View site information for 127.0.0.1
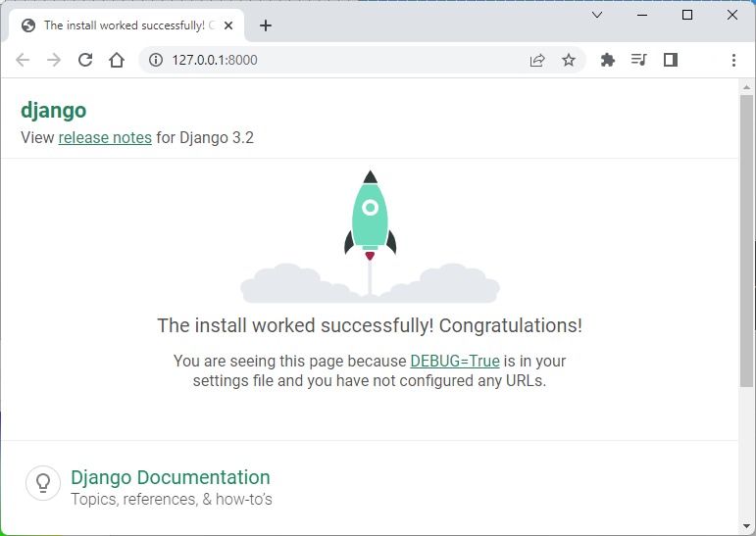 coord(156,60)
